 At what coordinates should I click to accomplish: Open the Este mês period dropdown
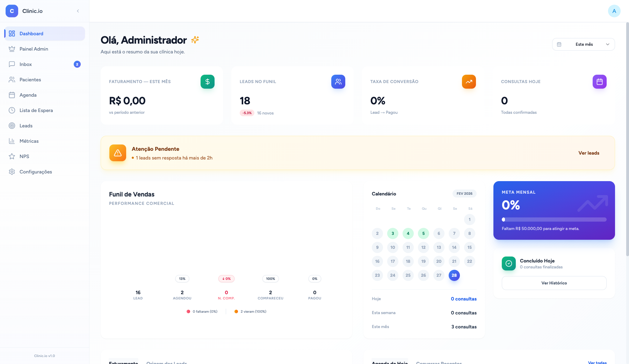pos(584,44)
